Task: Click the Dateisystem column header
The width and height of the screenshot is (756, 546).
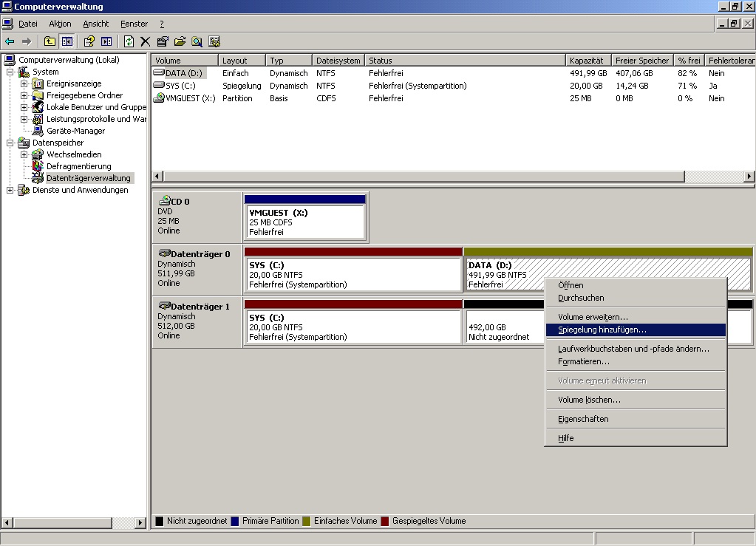Action: click(338, 61)
